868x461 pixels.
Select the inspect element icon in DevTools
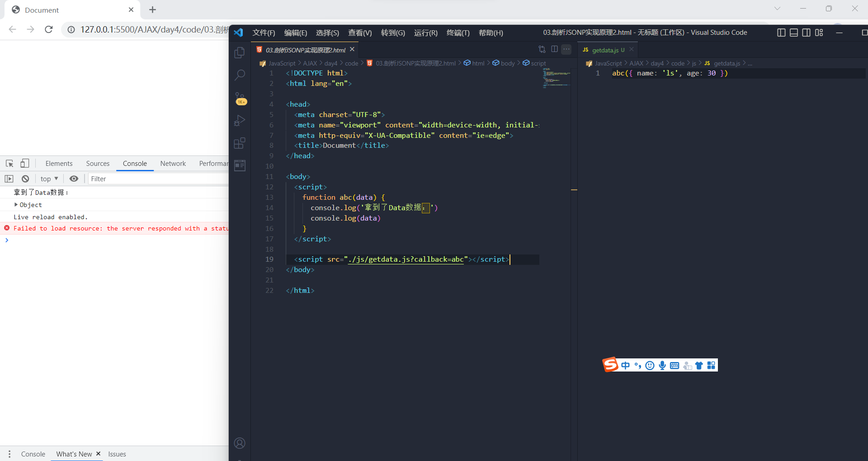click(9, 163)
